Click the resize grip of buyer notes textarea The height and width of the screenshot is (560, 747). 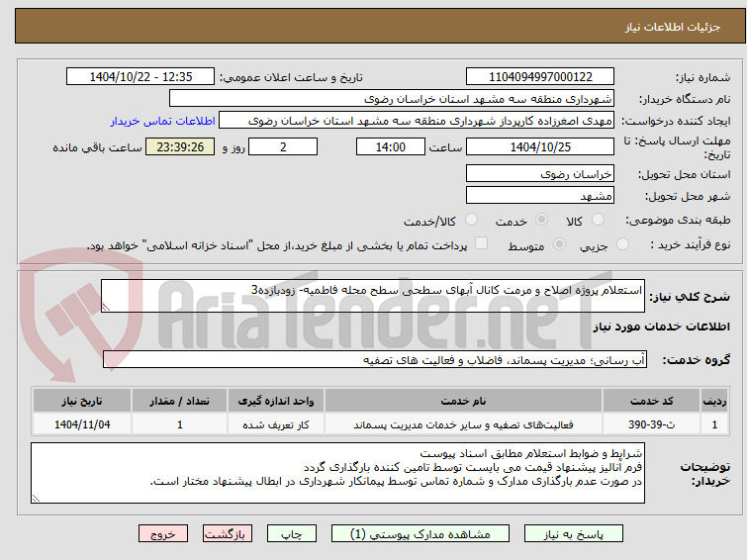click(x=36, y=499)
